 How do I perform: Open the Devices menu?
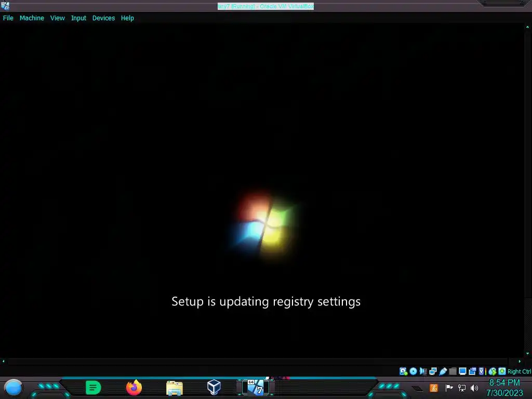(x=103, y=18)
